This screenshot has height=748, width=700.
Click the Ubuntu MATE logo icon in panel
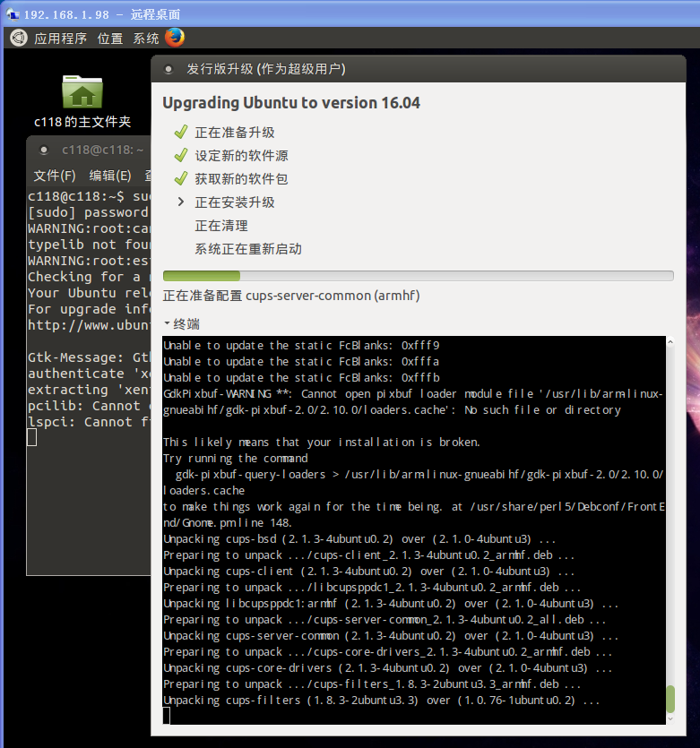[x=19, y=38]
